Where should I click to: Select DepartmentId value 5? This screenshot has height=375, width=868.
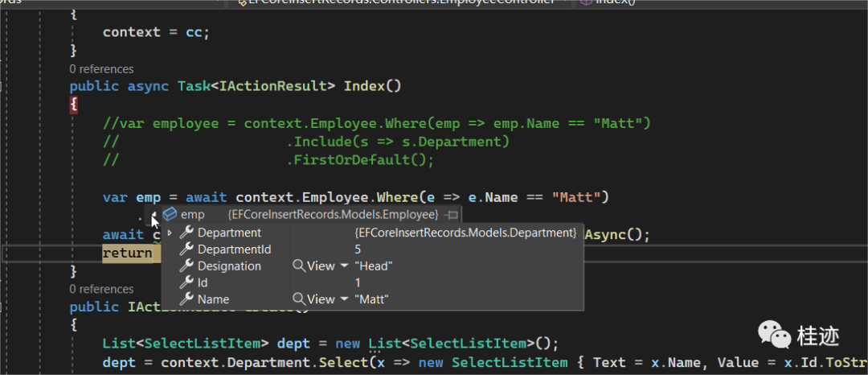358,249
